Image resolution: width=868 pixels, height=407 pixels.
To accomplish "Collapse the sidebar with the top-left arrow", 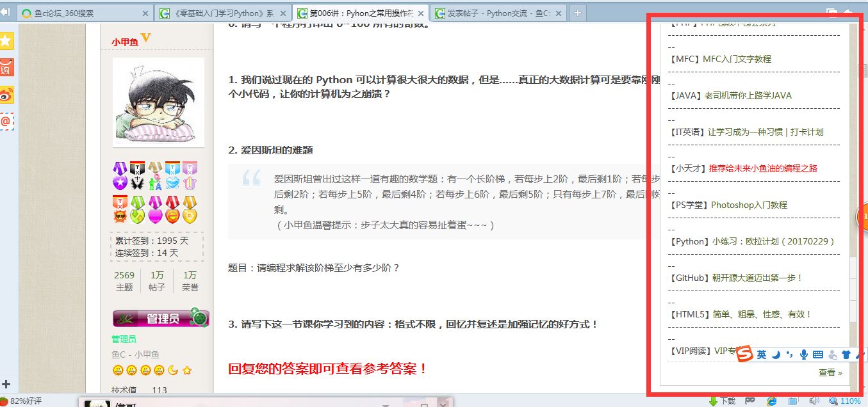I will pos(5,12).
